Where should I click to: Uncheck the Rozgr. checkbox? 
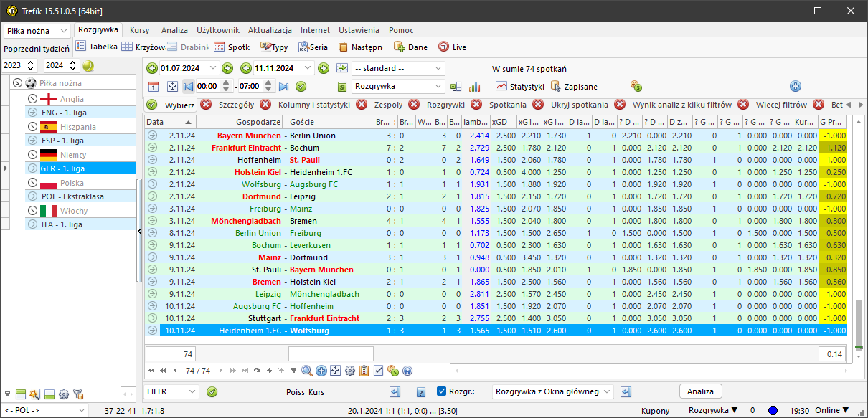(x=442, y=391)
